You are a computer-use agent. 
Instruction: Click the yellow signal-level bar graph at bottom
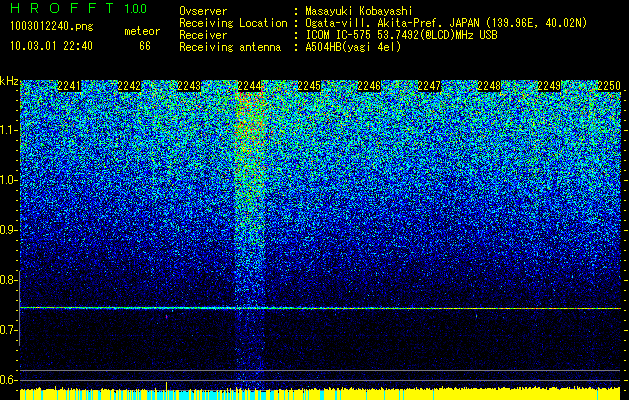pos(320,393)
